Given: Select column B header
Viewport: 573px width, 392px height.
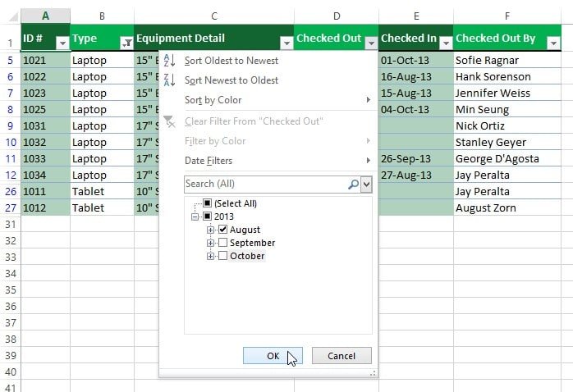Looking at the screenshot, I should [x=102, y=16].
